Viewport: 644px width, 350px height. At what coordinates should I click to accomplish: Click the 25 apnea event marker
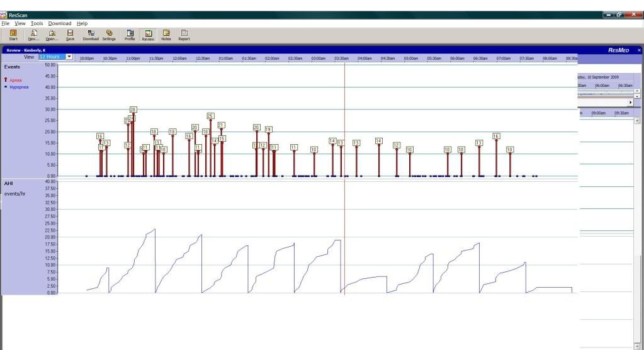tap(210, 116)
